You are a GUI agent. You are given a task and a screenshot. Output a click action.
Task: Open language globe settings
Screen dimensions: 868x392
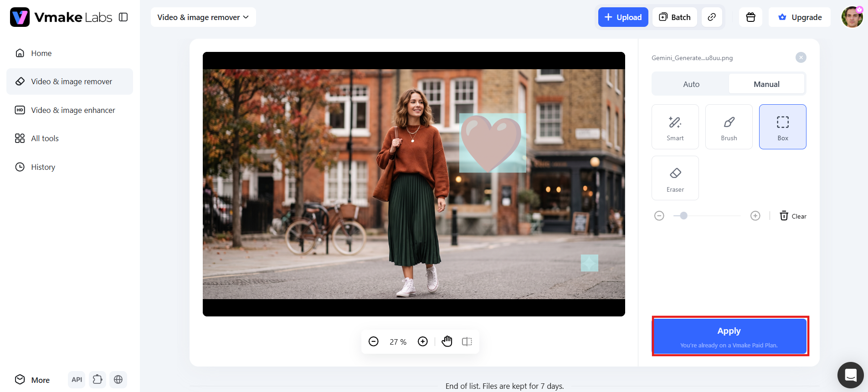click(118, 380)
